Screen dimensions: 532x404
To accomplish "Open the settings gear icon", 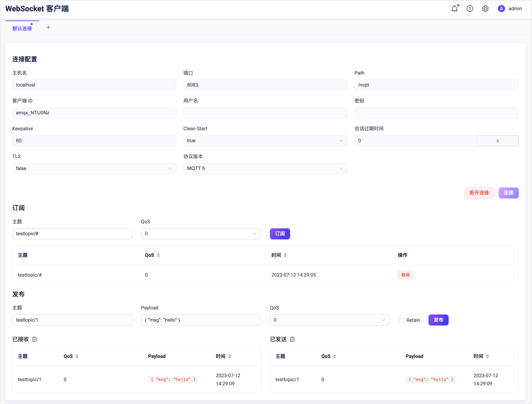I will [485, 8].
